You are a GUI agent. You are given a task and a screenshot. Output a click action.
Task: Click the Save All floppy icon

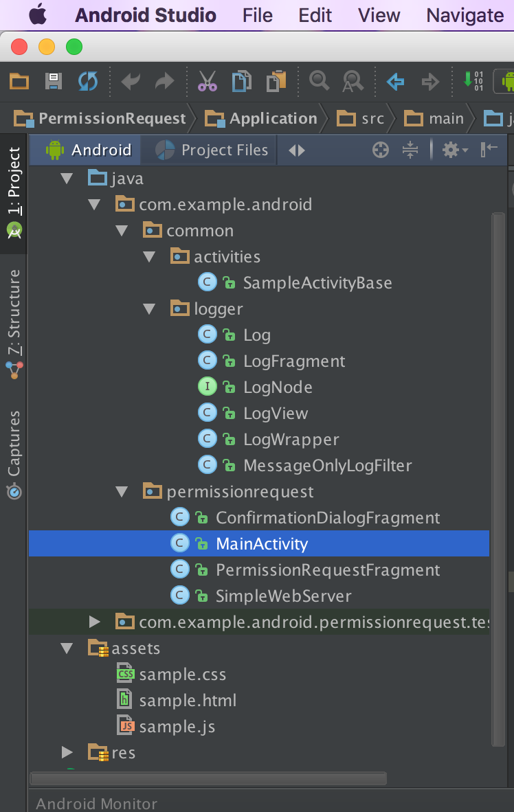[54, 81]
